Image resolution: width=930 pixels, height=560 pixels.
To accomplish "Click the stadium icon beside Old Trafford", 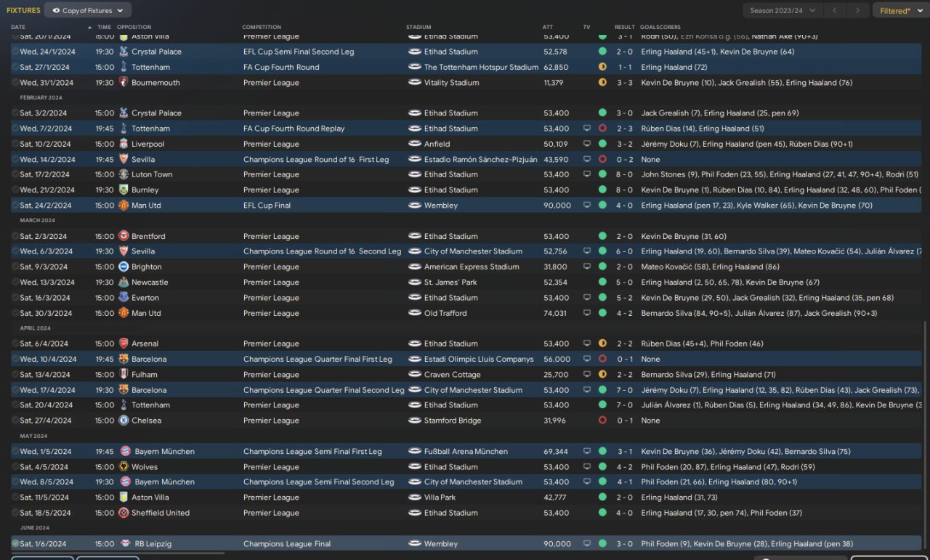I will coord(415,313).
